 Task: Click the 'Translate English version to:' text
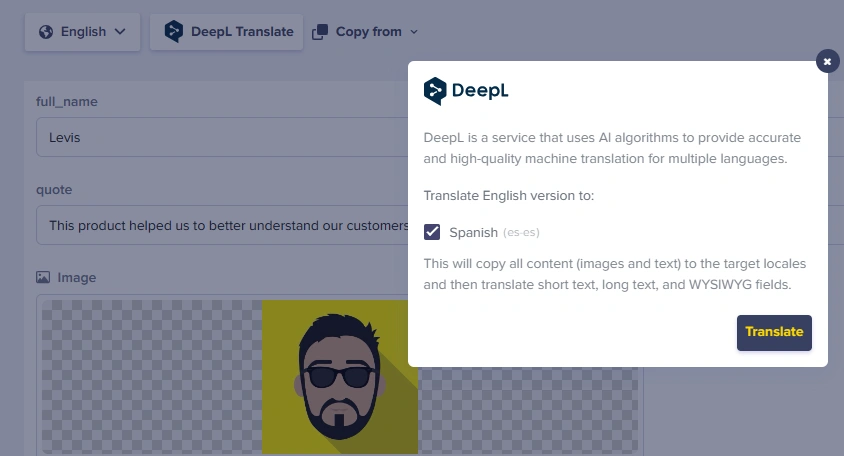pyautogui.click(x=509, y=195)
